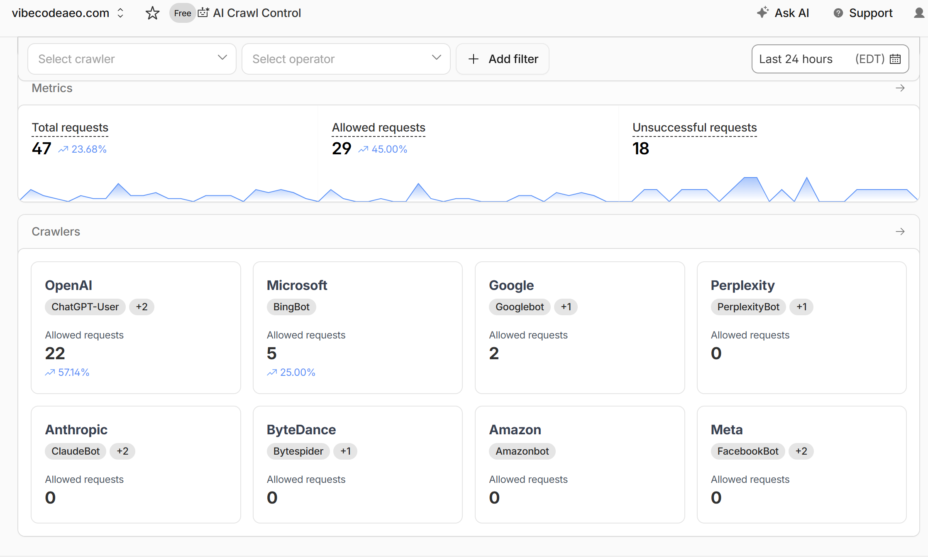This screenshot has width=928, height=560.
Task: Open the Microsoft crawler card
Action: (358, 328)
